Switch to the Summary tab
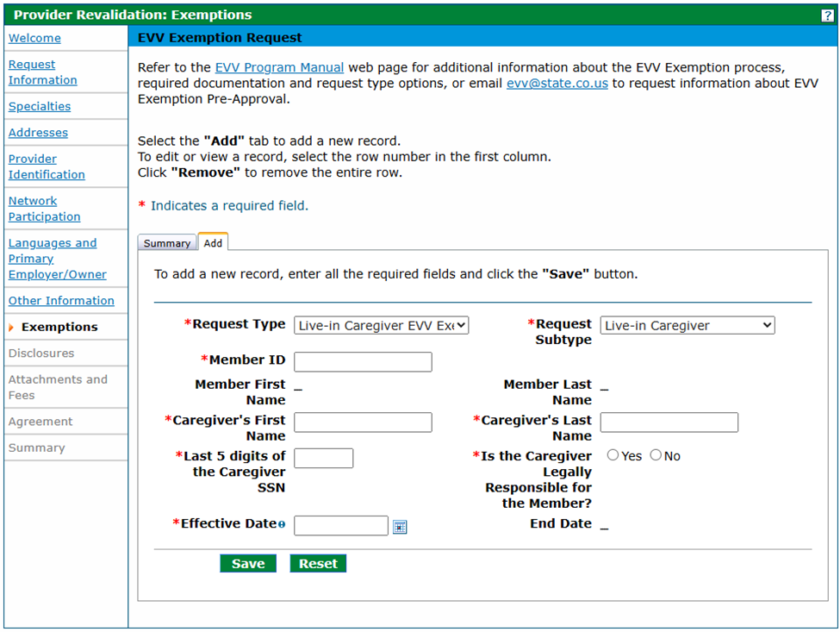The height and width of the screenshot is (632, 840). [x=166, y=243]
